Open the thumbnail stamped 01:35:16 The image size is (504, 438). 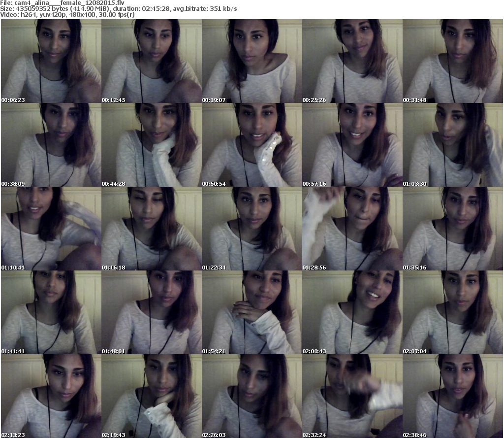tap(453, 229)
